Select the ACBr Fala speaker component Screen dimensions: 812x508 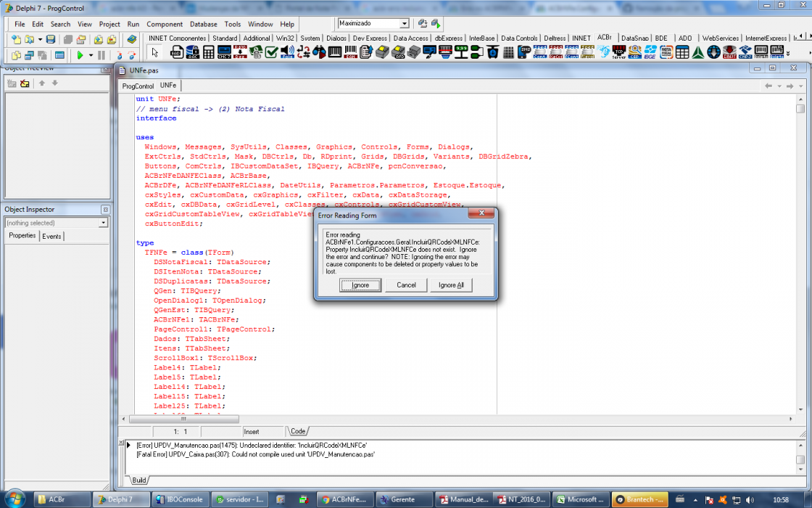tap(287, 52)
